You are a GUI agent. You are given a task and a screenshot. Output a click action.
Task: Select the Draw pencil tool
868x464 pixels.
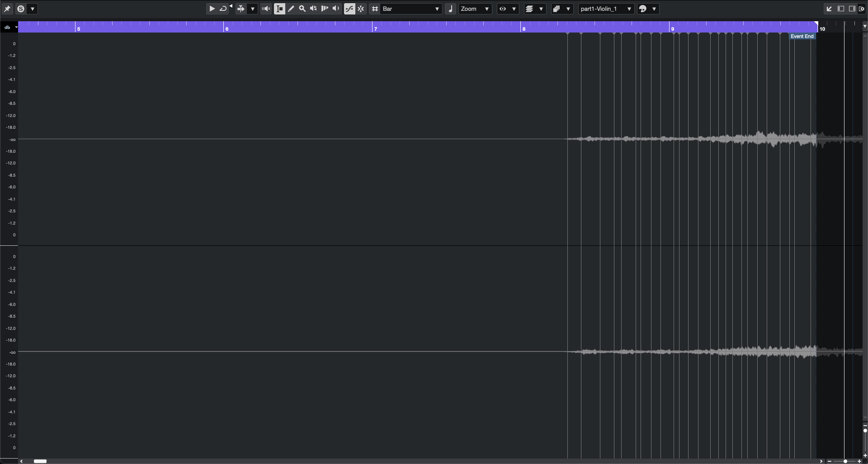pos(291,9)
